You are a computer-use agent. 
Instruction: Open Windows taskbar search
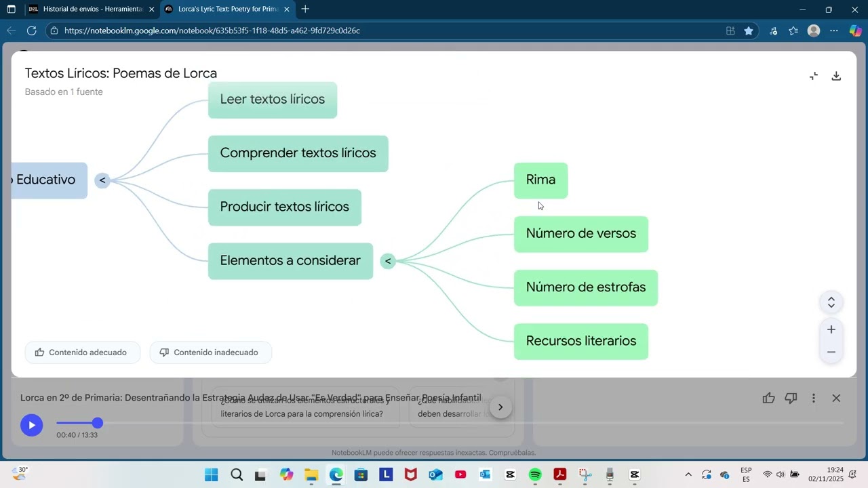237,474
